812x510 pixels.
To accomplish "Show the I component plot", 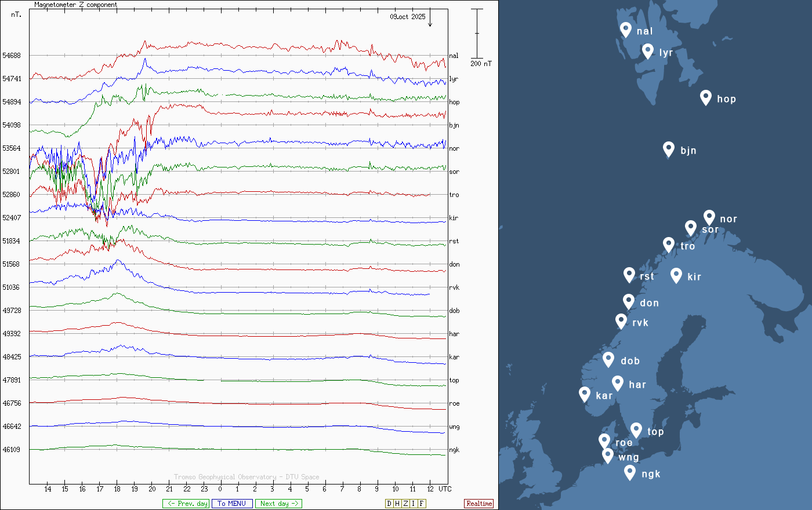I will pos(413,504).
